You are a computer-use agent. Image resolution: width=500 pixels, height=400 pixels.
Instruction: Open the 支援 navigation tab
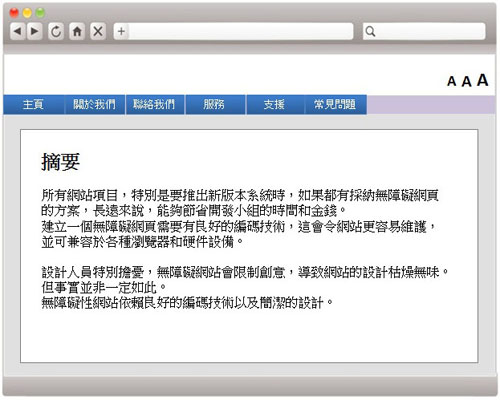275,105
